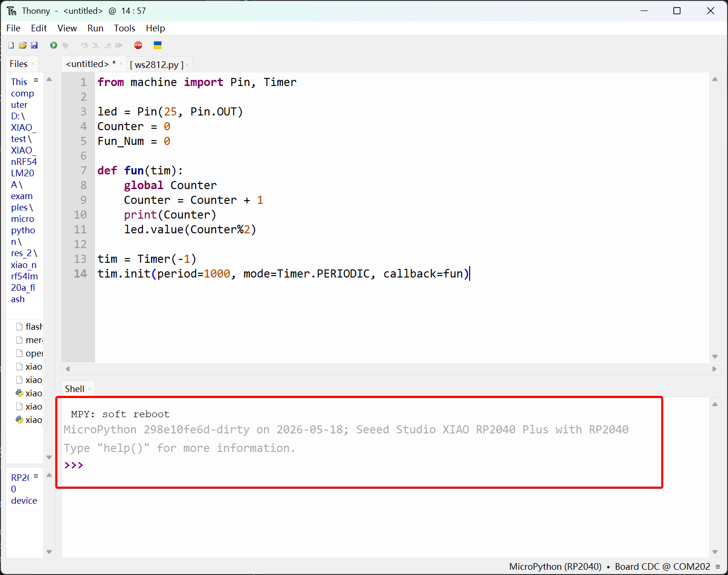728x575 pixels.
Task: Click the local files list scroll up arrow
Action: click(x=49, y=79)
